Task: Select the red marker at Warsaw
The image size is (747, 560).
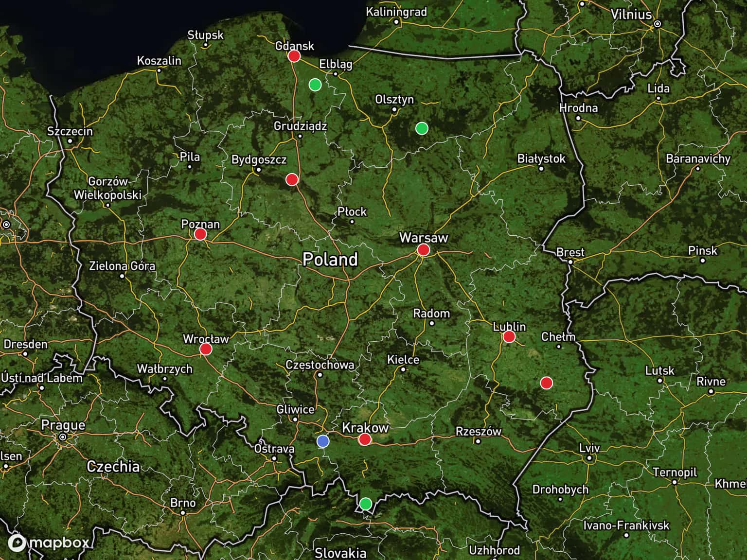Action: point(424,250)
